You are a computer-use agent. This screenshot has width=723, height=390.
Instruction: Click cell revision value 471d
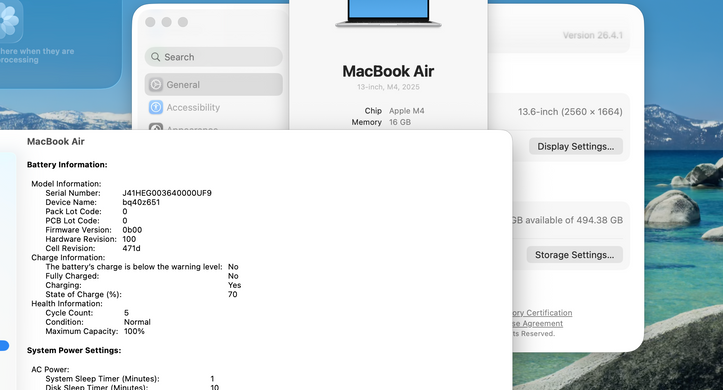coord(131,248)
